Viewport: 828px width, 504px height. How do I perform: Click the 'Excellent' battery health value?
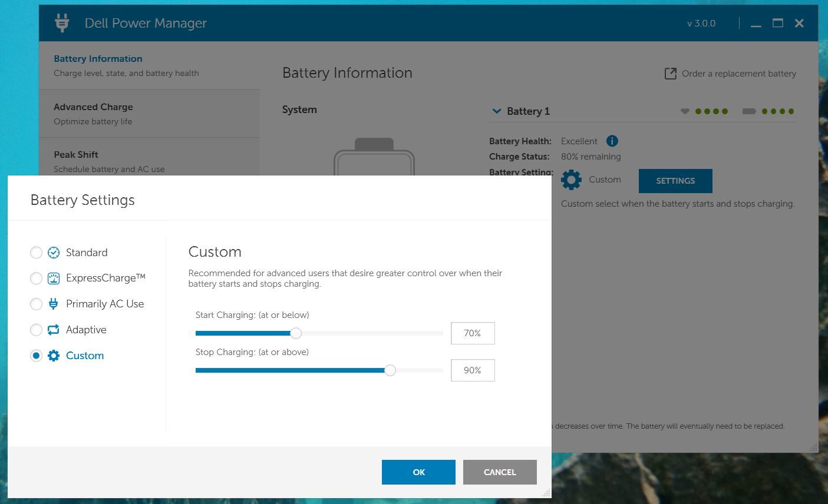(x=579, y=141)
